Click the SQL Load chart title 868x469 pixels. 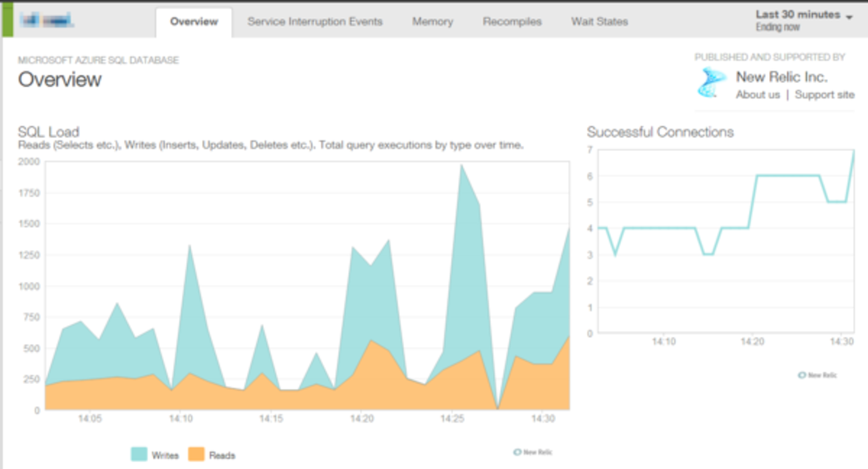(x=49, y=132)
